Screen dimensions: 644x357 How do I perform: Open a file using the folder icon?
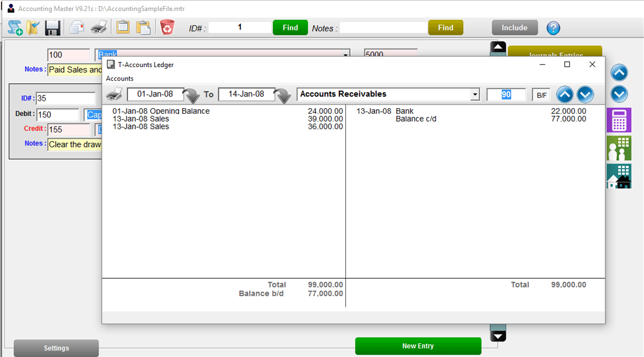coord(33,27)
